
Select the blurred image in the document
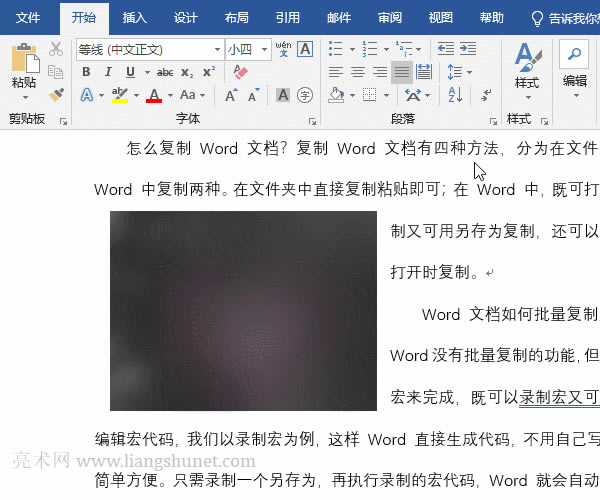pyautogui.click(x=243, y=310)
